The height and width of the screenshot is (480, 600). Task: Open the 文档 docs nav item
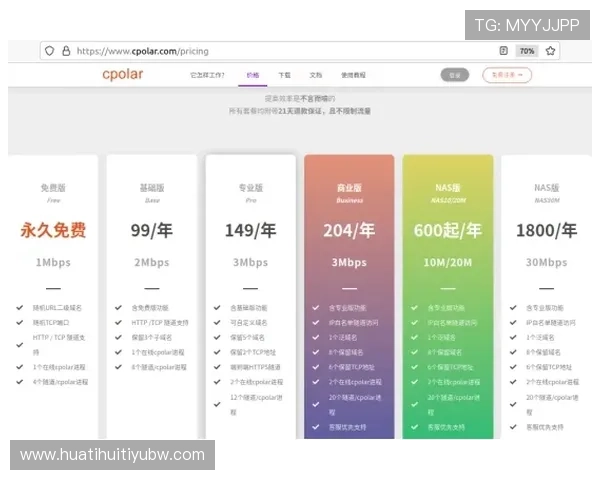tap(316, 75)
